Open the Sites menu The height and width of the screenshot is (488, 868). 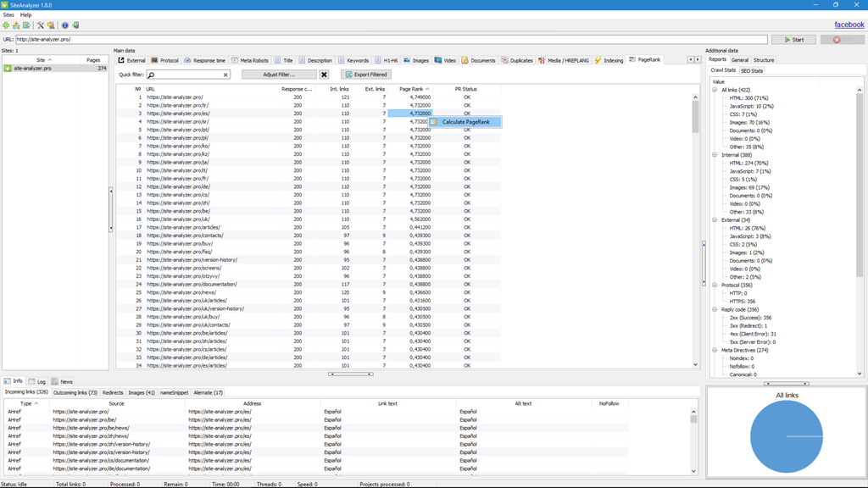8,15
